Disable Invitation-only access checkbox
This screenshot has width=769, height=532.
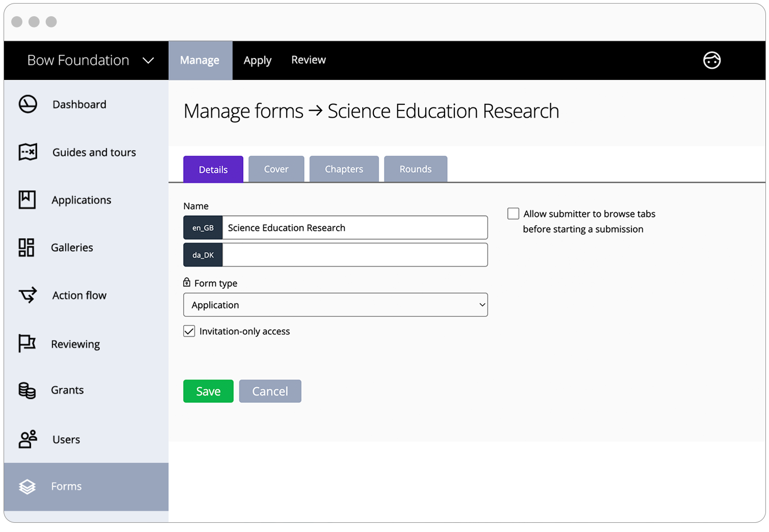[189, 331]
